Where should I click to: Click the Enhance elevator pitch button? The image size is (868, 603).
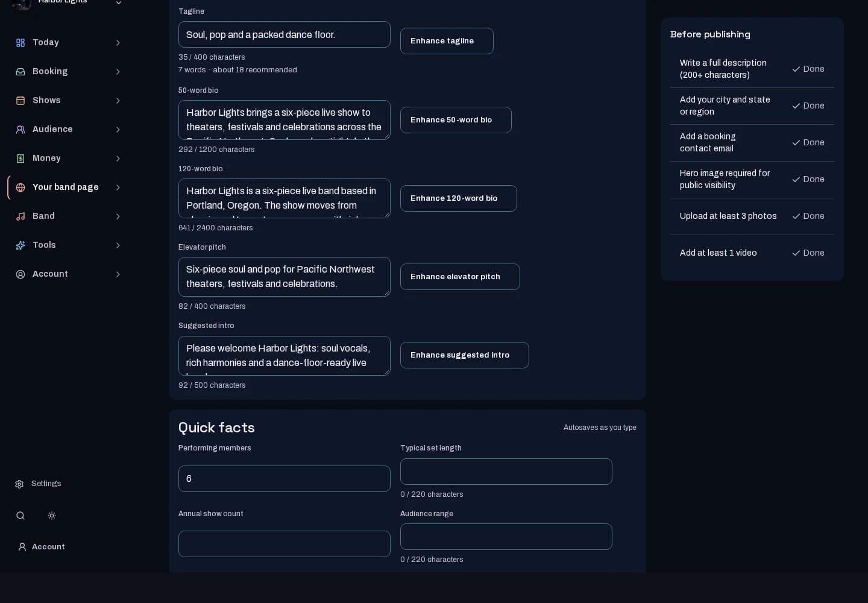[460, 277]
